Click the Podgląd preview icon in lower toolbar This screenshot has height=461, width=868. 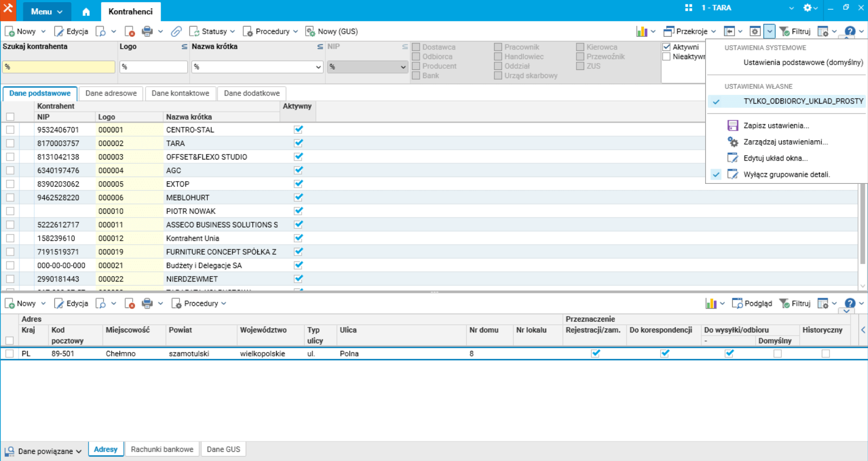point(737,304)
